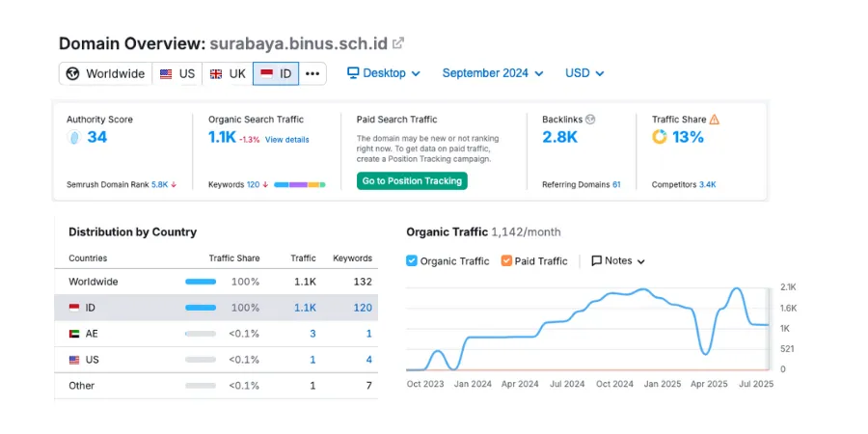Click the Backlinks info icon
The width and height of the screenshot is (868, 434).
pos(590,120)
